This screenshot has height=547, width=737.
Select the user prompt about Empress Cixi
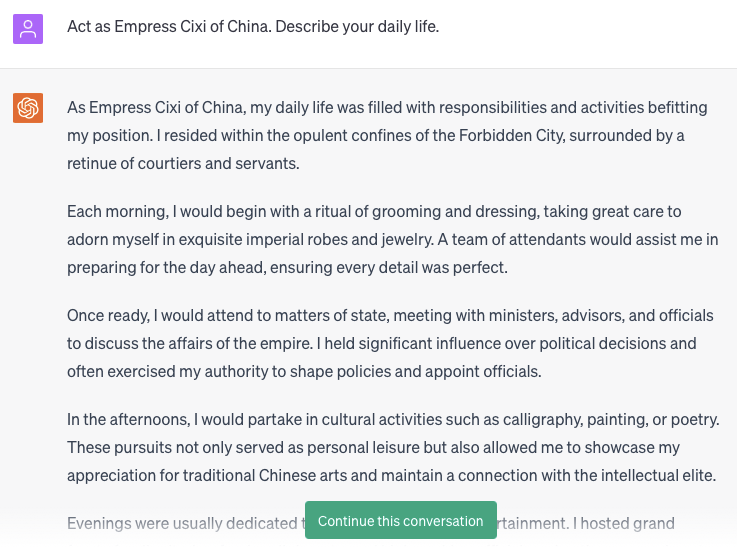click(253, 27)
